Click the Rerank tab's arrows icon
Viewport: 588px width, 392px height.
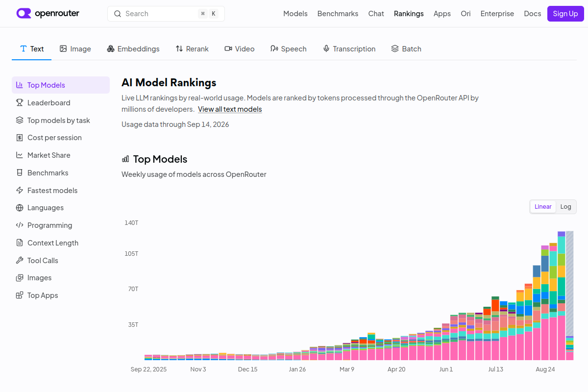(x=179, y=49)
